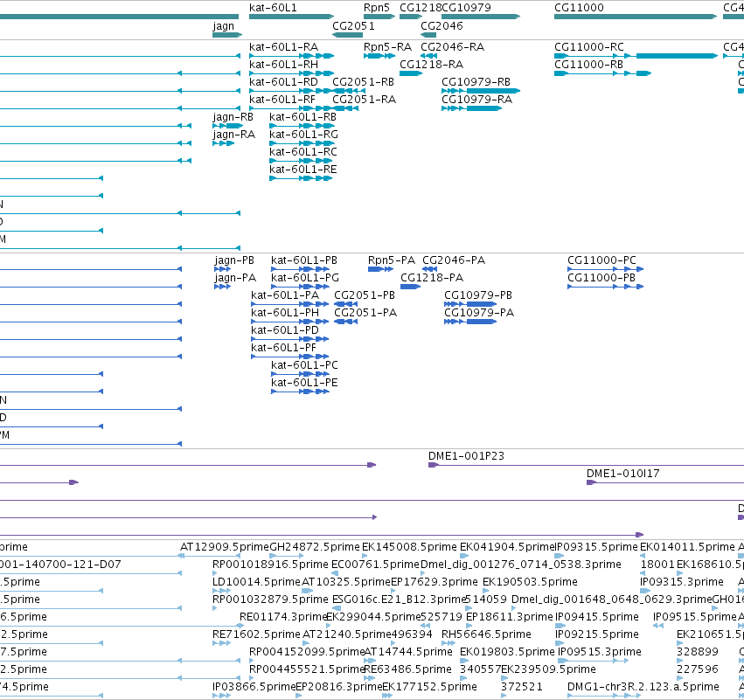Click the CG10979-PA protein label
Image resolution: width=744 pixels, height=700 pixels.
click(479, 313)
